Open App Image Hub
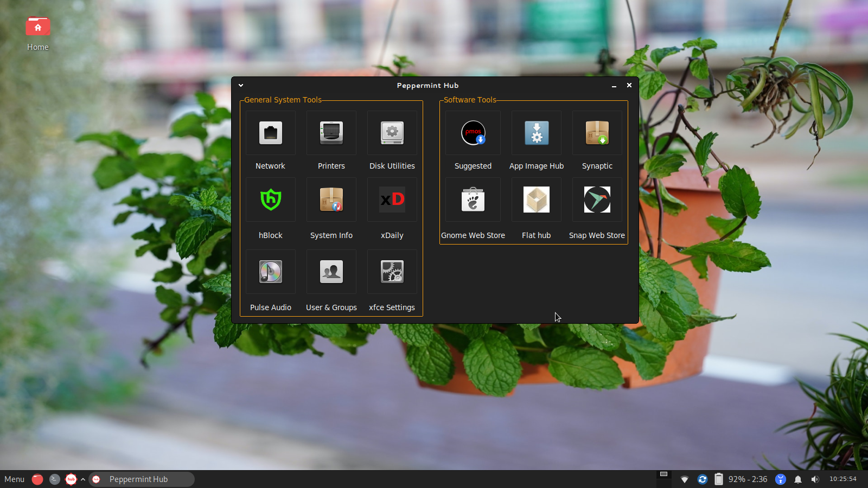868x488 pixels. (537, 133)
